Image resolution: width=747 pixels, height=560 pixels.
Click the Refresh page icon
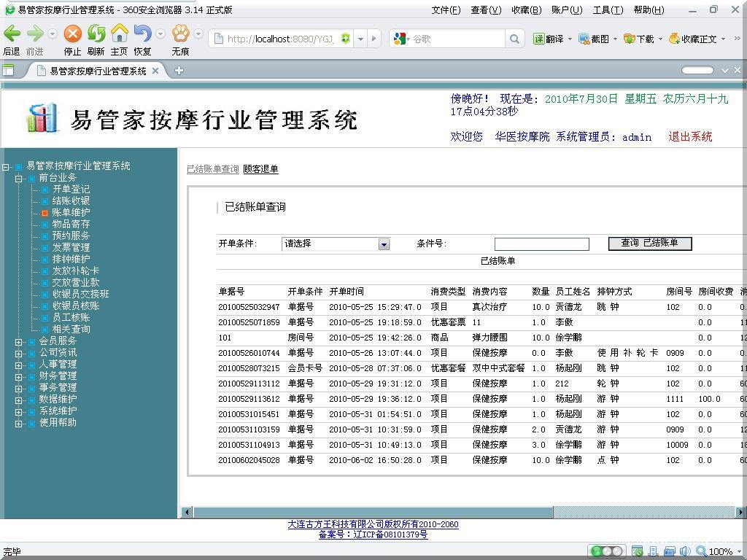point(96,34)
